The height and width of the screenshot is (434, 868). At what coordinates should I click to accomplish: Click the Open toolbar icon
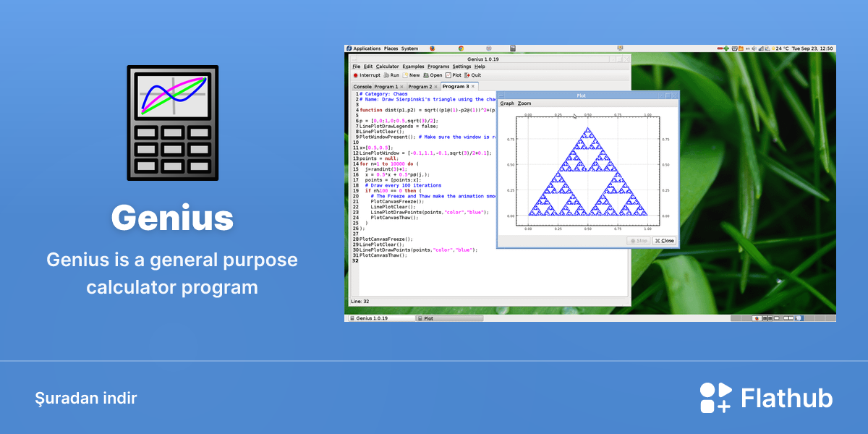pyautogui.click(x=433, y=75)
